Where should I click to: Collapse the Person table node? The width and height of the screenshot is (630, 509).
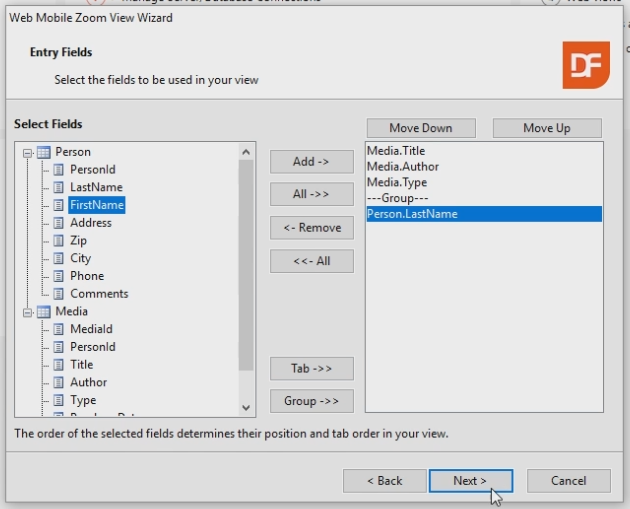click(28, 152)
